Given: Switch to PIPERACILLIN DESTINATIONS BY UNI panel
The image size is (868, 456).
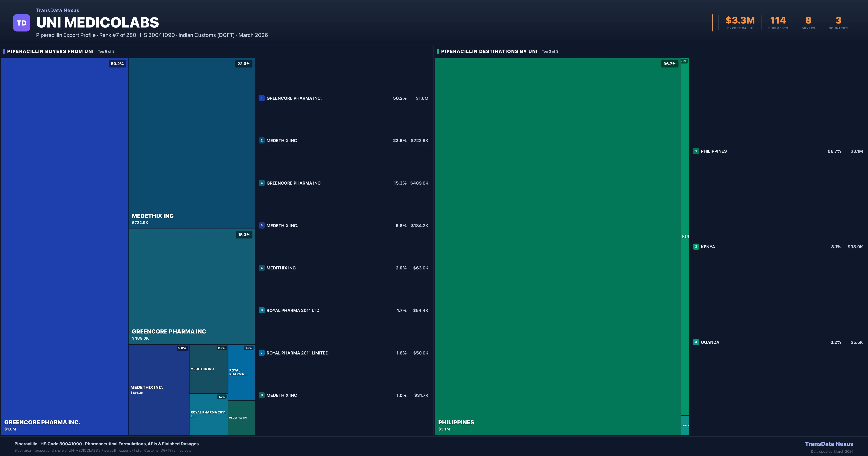Looking at the screenshot, I should [489, 51].
